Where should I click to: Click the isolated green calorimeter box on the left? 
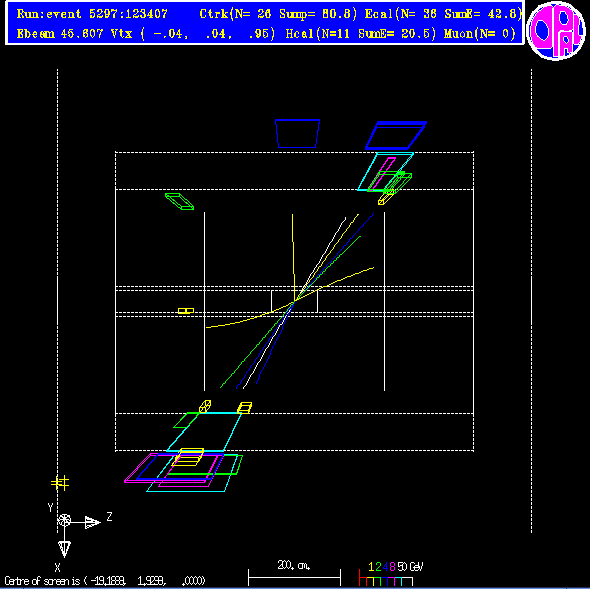(x=179, y=201)
